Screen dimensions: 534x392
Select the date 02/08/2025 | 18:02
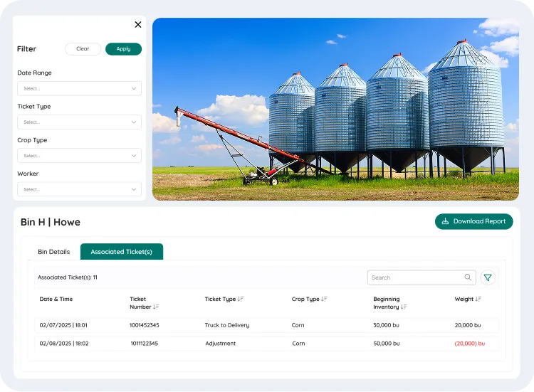64,344
